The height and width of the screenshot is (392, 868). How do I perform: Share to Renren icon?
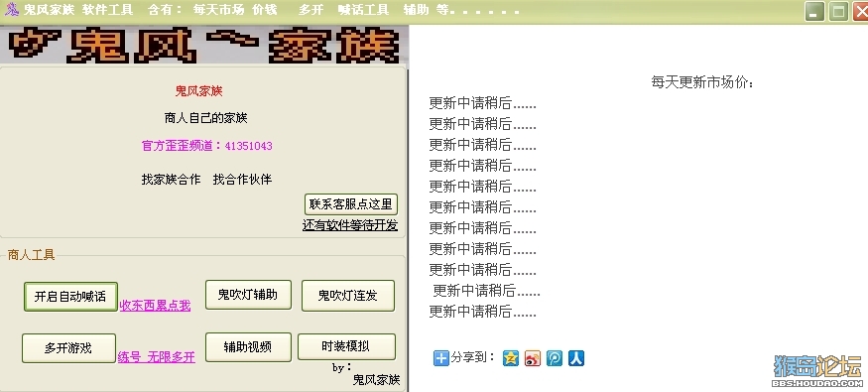coord(576,358)
